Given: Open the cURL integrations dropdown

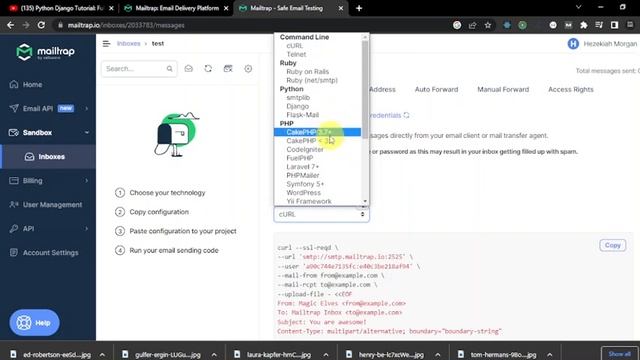Looking at the screenshot, I should tap(321, 214).
